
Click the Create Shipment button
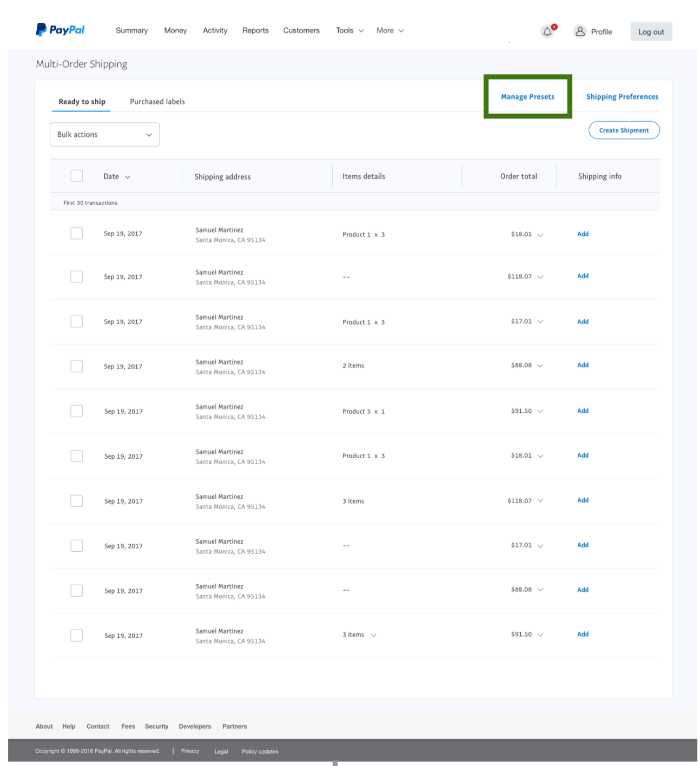click(x=624, y=130)
